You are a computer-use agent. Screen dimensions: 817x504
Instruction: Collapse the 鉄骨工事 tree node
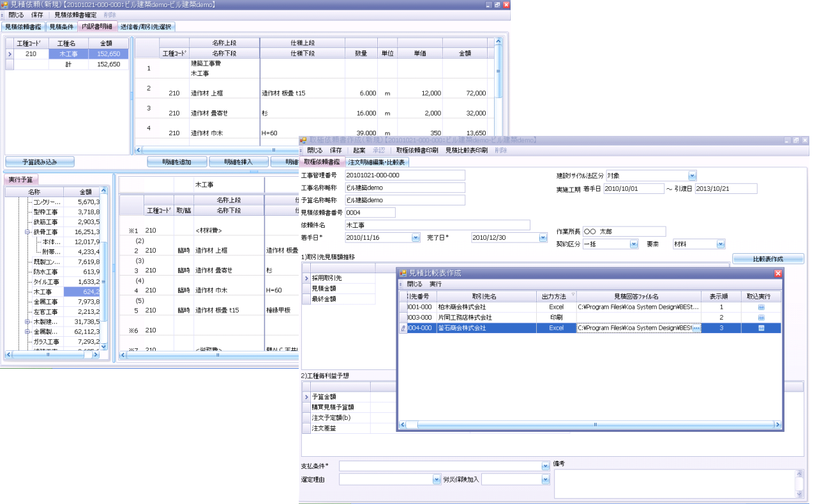(x=27, y=232)
